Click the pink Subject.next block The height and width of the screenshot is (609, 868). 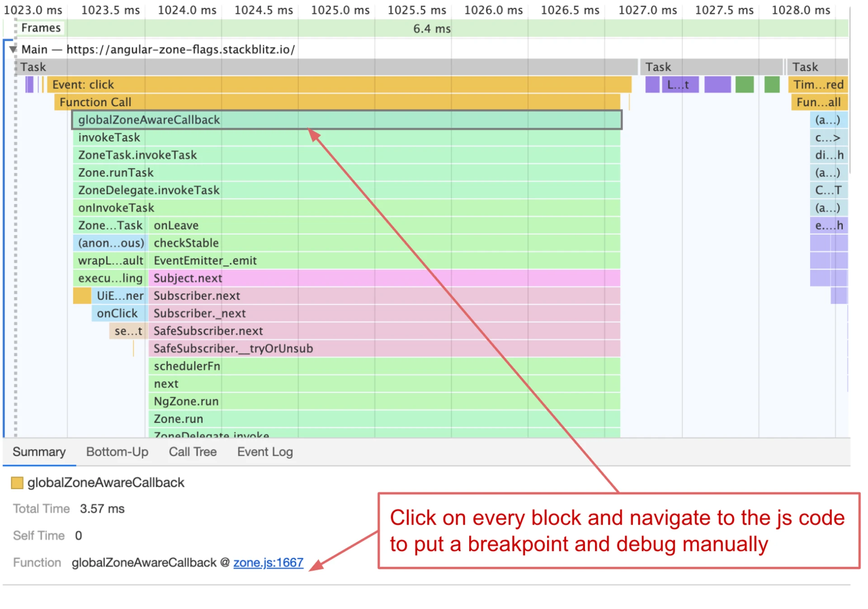coord(316,278)
